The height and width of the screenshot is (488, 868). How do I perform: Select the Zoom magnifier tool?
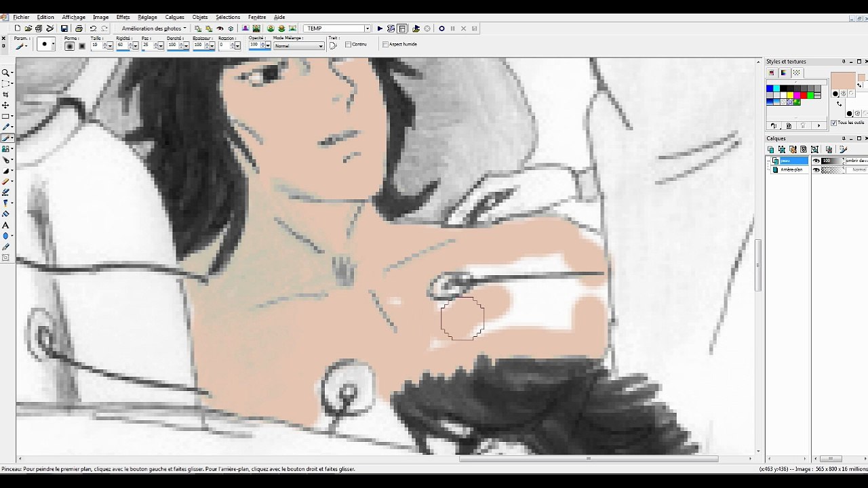tap(5, 73)
